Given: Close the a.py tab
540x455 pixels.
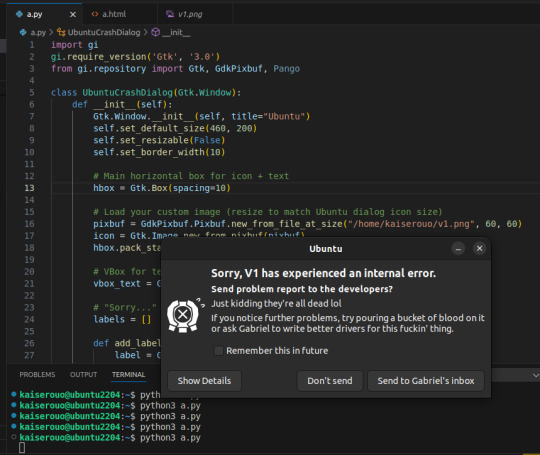Looking at the screenshot, I should tap(73, 14).
